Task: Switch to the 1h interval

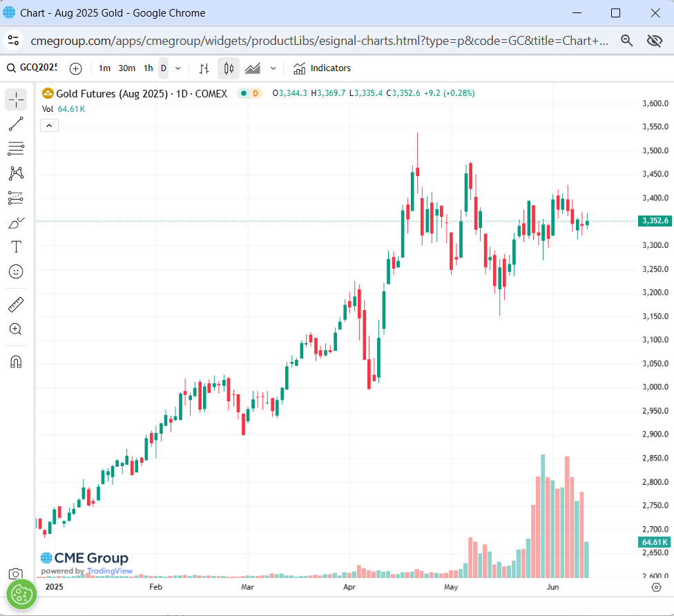Action: coord(148,68)
